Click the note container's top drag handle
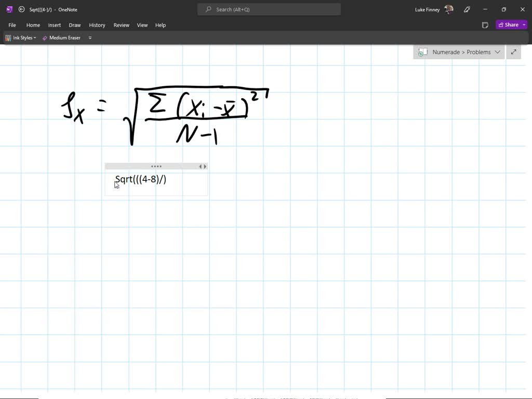Viewport: 532px width, 399px height. click(x=156, y=166)
